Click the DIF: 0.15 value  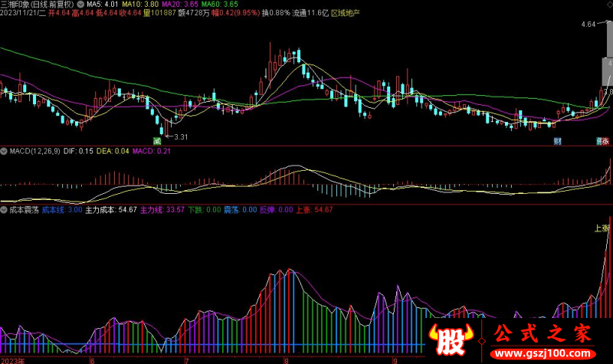[78, 151]
